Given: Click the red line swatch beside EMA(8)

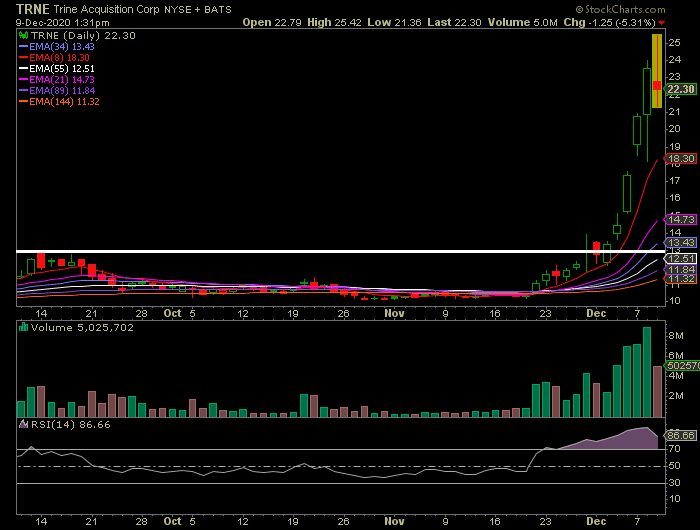Looking at the screenshot, I should pyautogui.click(x=24, y=58).
